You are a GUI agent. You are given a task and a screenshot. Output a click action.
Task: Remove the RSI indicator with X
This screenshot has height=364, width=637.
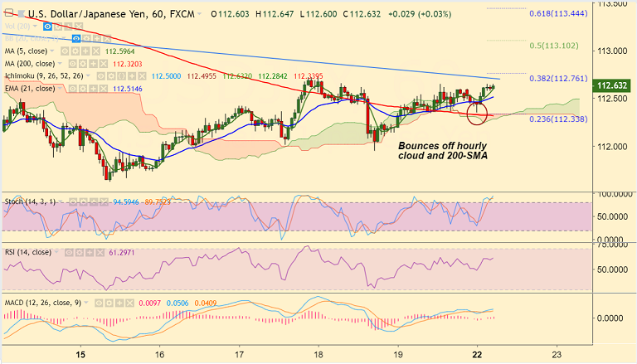coord(100,253)
